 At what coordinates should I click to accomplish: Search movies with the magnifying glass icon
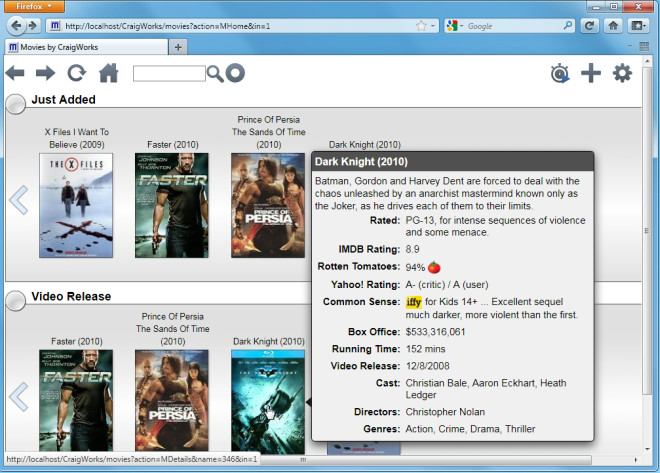pos(215,74)
